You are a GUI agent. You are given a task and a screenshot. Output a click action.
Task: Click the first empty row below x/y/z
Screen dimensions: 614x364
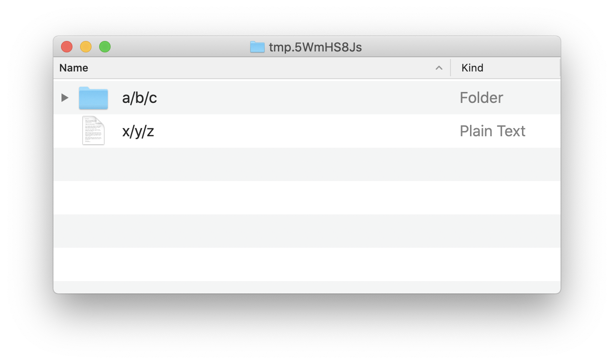pyautogui.click(x=307, y=164)
